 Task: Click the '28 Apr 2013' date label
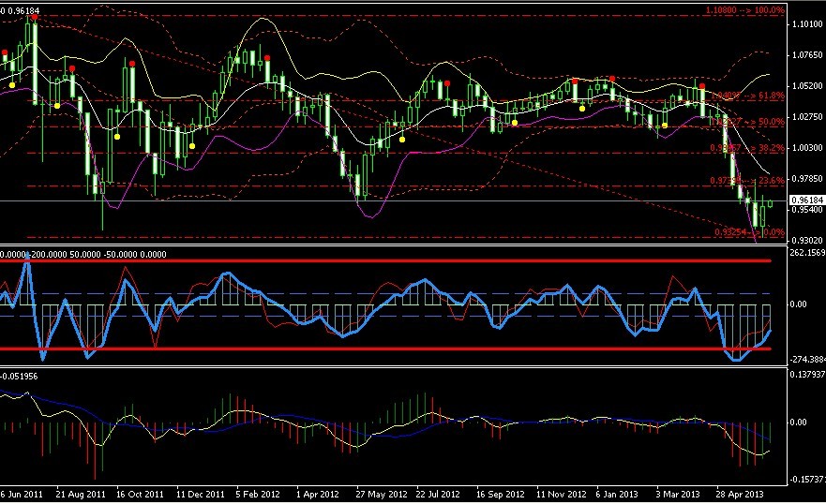click(x=740, y=494)
